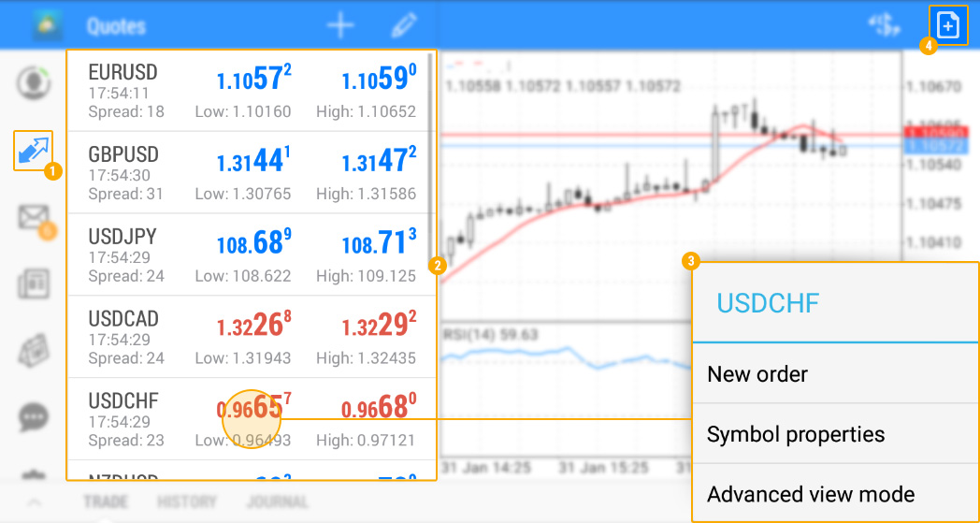The width and height of the screenshot is (980, 523).
Task: Open the accounts icon atop the sidebar
Action: 34,82
